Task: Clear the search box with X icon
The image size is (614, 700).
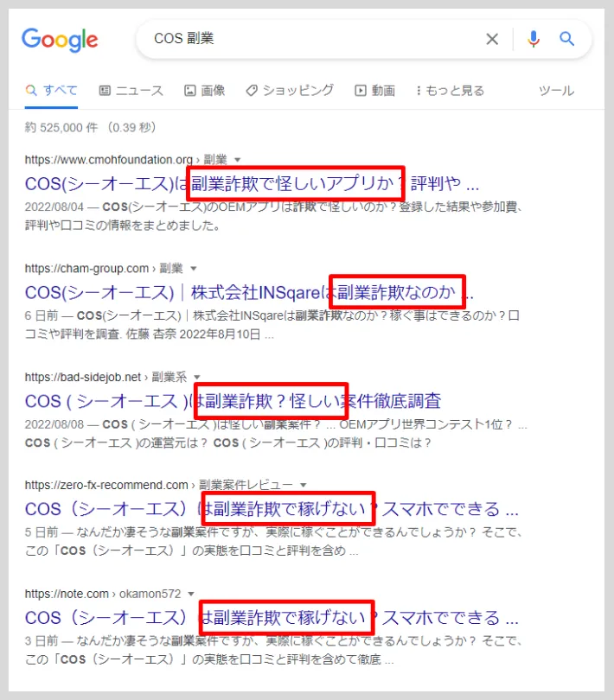Action: coord(491,39)
